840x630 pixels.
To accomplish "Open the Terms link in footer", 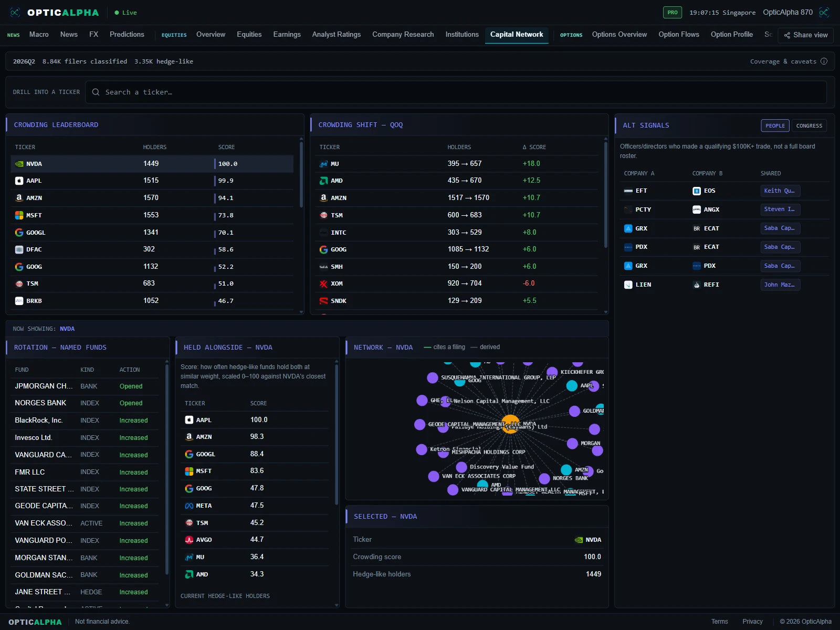I will [x=719, y=622].
